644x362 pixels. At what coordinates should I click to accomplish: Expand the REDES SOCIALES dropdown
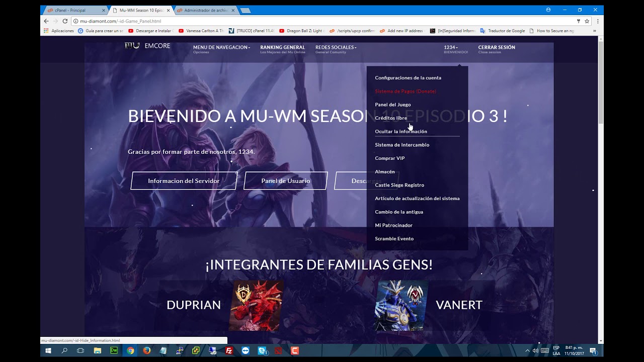[x=336, y=47]
